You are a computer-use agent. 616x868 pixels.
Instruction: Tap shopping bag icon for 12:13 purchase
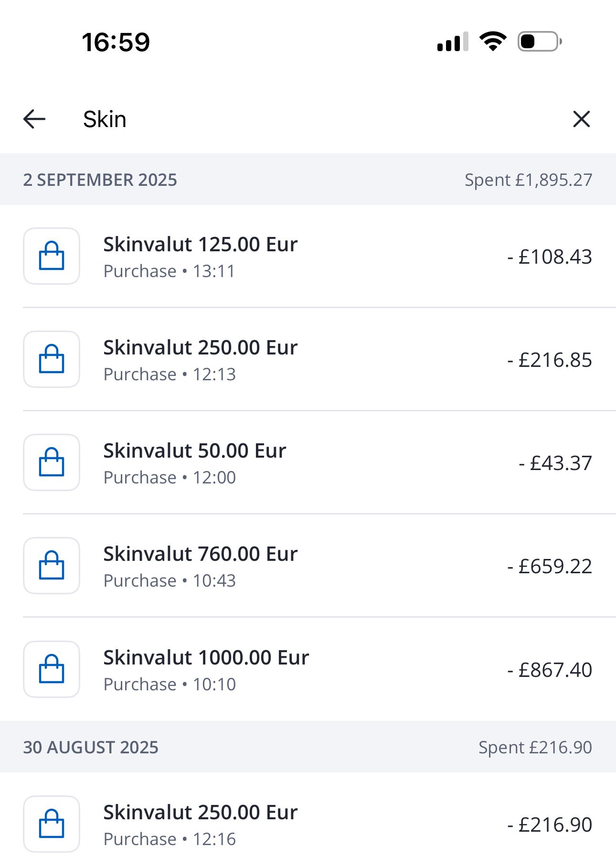coord(52,359)
